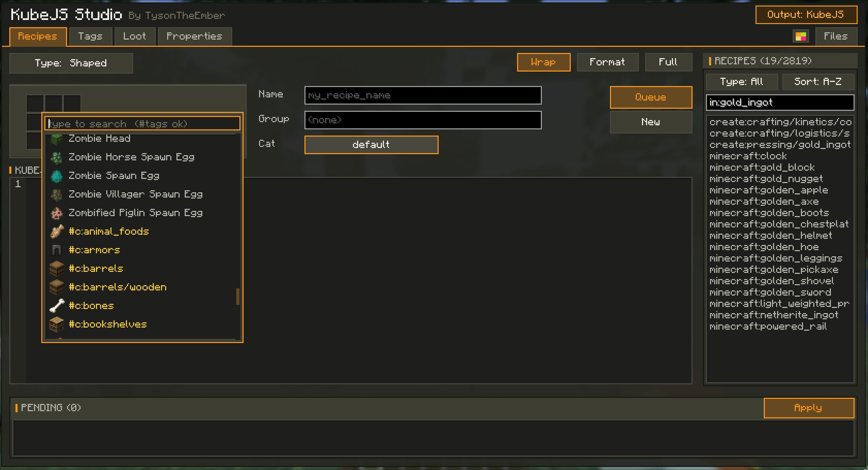Click the Zombie Head icon

tap(57, 139)
